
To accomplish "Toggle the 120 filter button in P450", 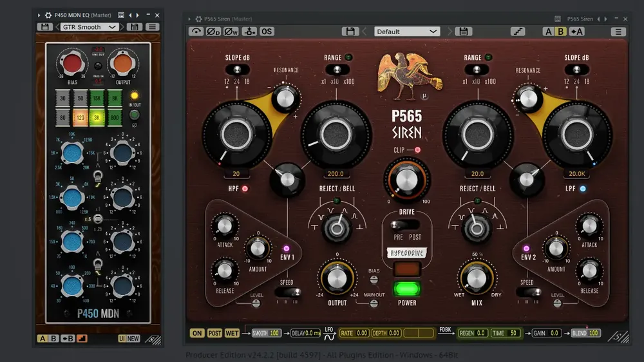I will point(80,117).
